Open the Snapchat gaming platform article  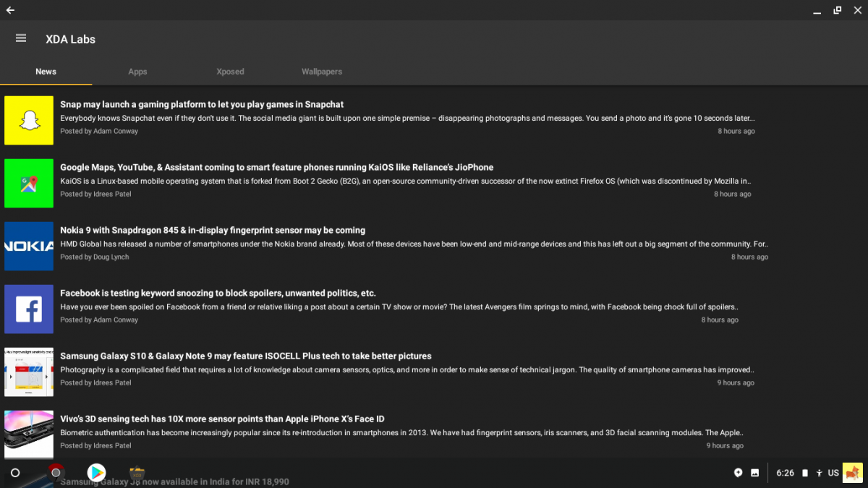tap(202, 103)
